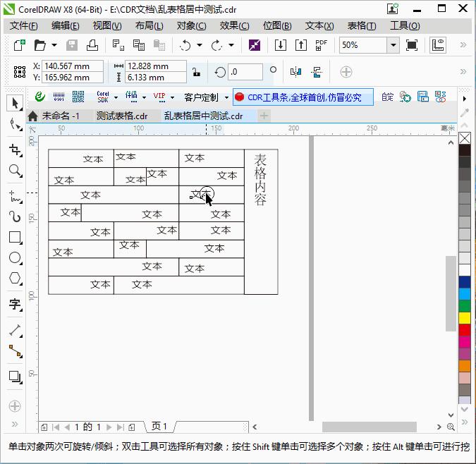Select the Zoom magnifier tool
The image size is (476, 464).
(x=15, y=171)
